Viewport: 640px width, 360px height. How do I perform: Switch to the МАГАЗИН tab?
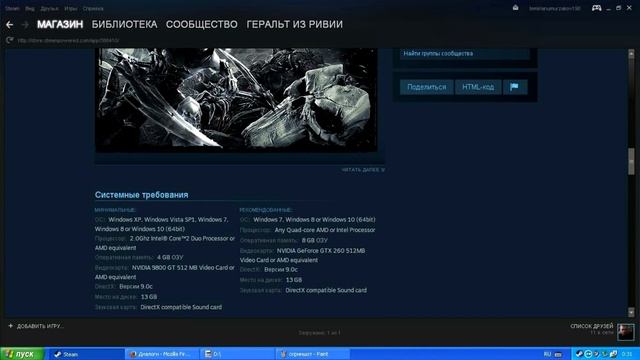pyautogui.click(x=60, y=24)
